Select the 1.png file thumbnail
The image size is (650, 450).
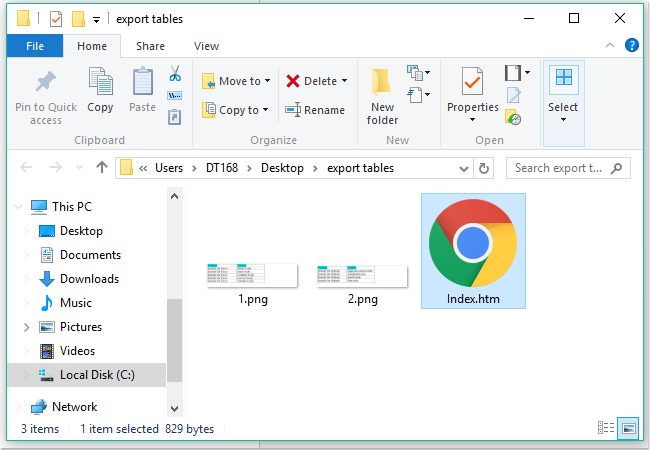(253, 277)
